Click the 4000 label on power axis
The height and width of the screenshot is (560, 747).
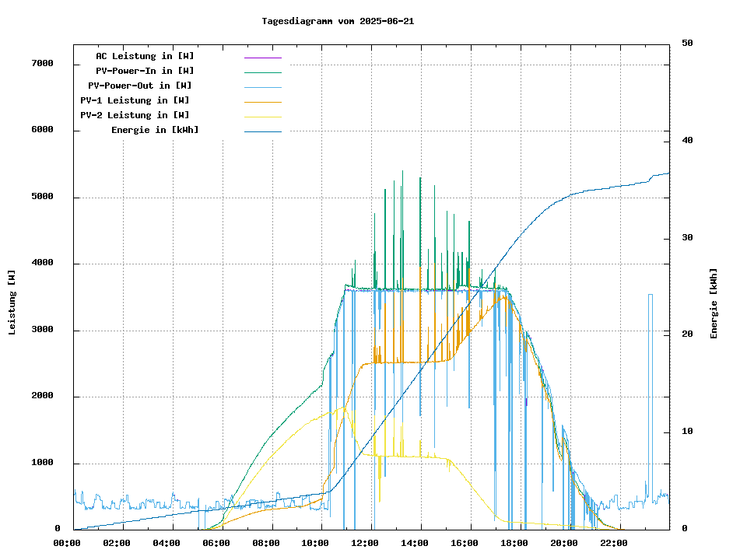(x=41, y=263)
